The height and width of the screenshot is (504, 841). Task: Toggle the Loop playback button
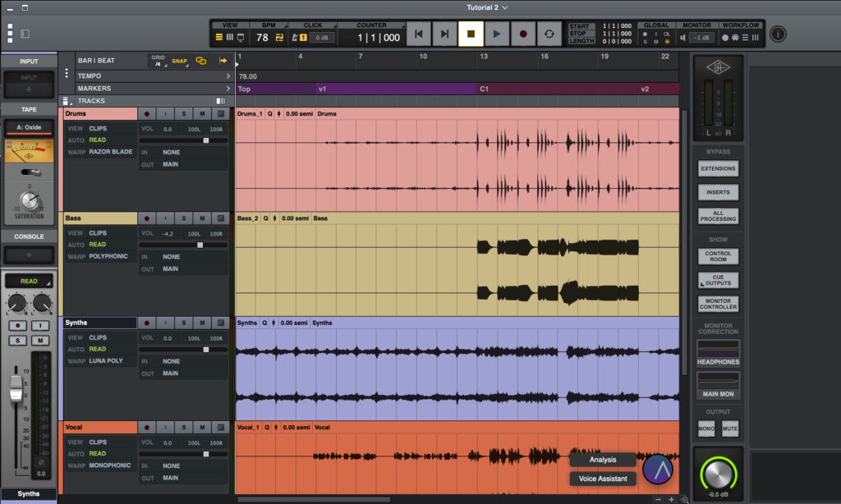coord(549,34)
